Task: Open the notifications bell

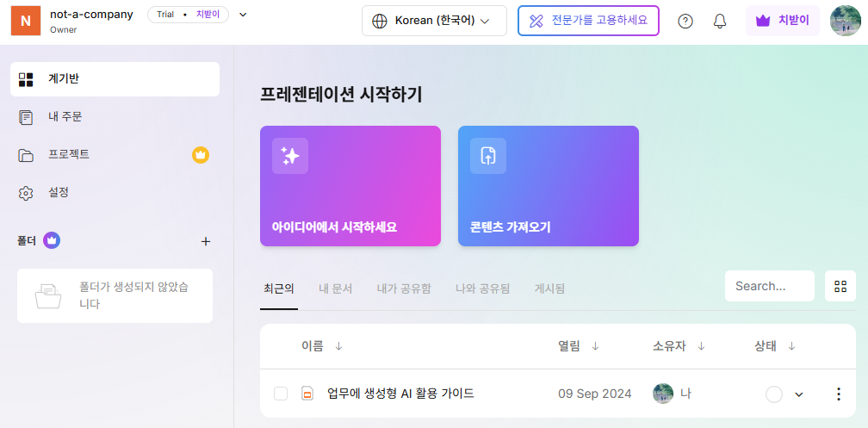Action: pyautogui.click(x=720, y=22)
